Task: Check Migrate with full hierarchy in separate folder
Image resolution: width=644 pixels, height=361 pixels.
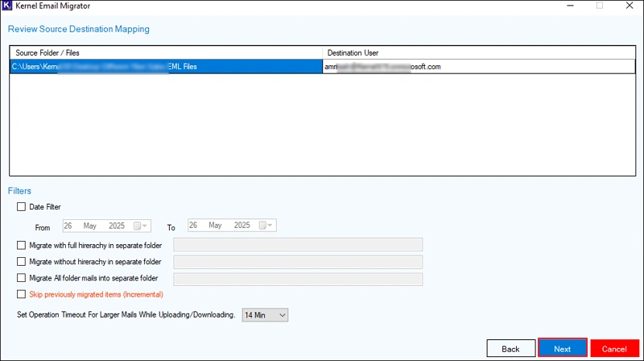Action: click(x=21, y=246)
